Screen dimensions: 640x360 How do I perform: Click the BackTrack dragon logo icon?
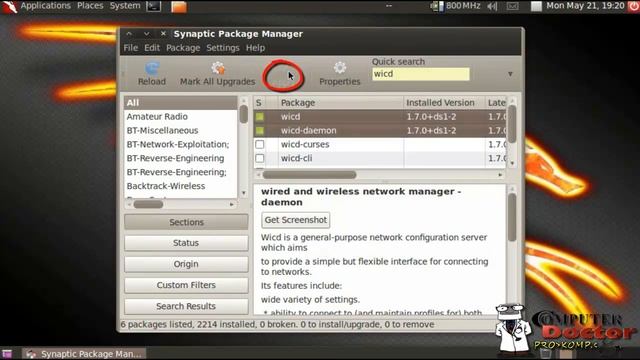pos(9,7)
